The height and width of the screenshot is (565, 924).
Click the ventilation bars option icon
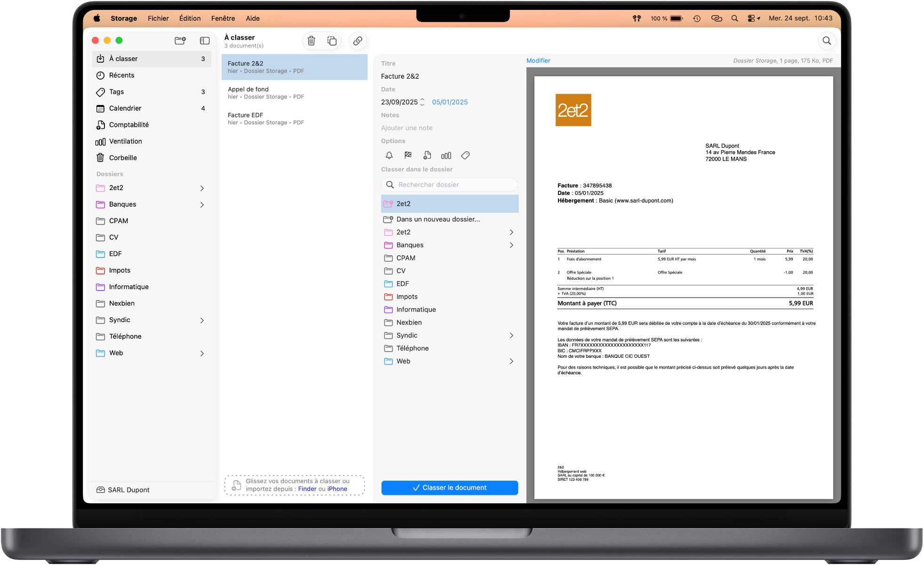(x=446, y=155)
